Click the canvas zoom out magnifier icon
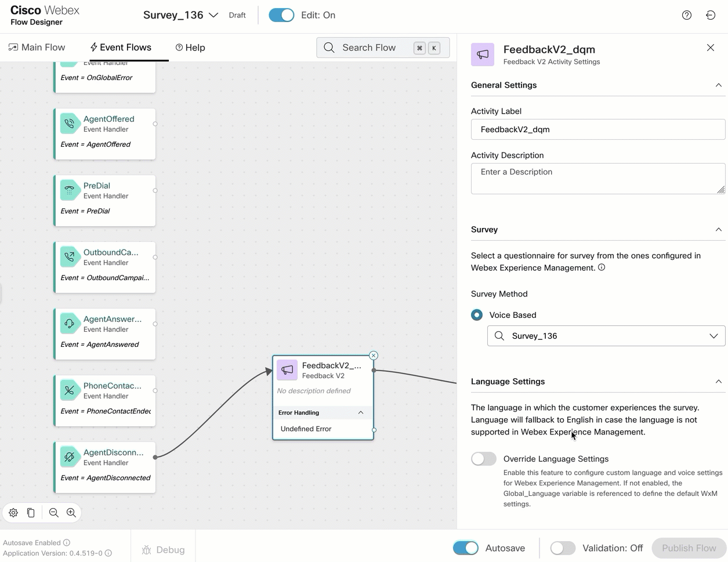Image resolution: width=728 pixels, height=562 pixels. coord(53,513)
